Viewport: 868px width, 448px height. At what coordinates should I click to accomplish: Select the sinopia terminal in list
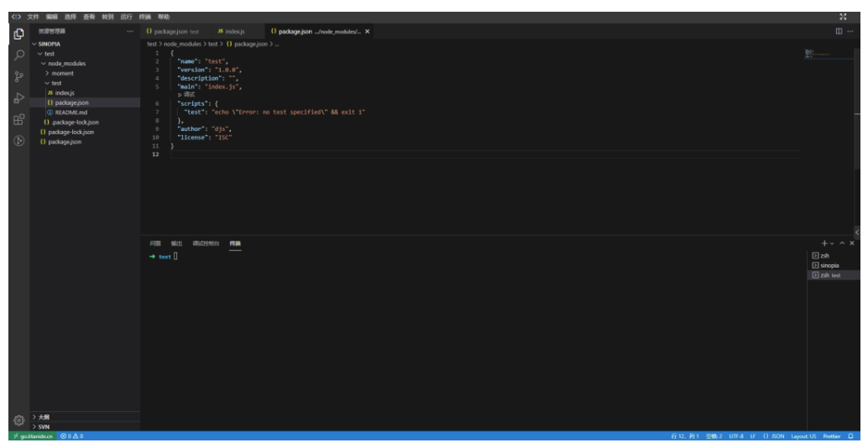coord(829,265)
